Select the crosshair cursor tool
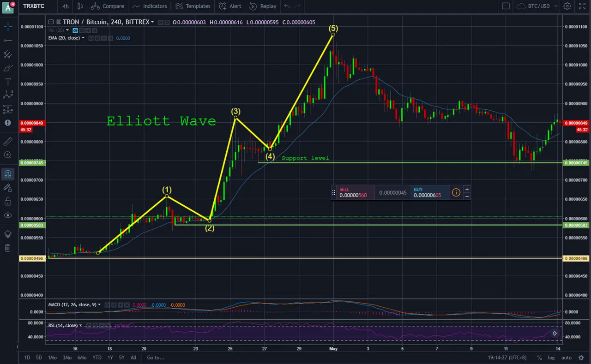This screenshot has height=364, width=591. click(8, 27)
